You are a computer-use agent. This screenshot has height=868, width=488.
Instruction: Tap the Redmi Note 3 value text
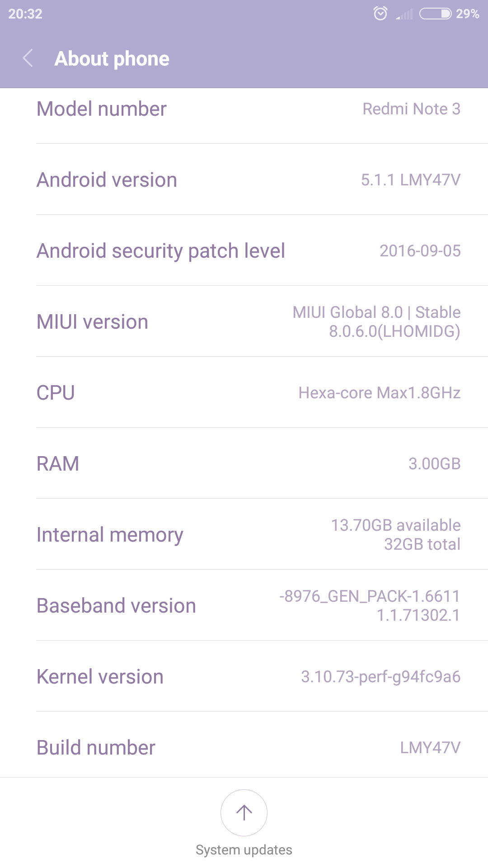411,109
